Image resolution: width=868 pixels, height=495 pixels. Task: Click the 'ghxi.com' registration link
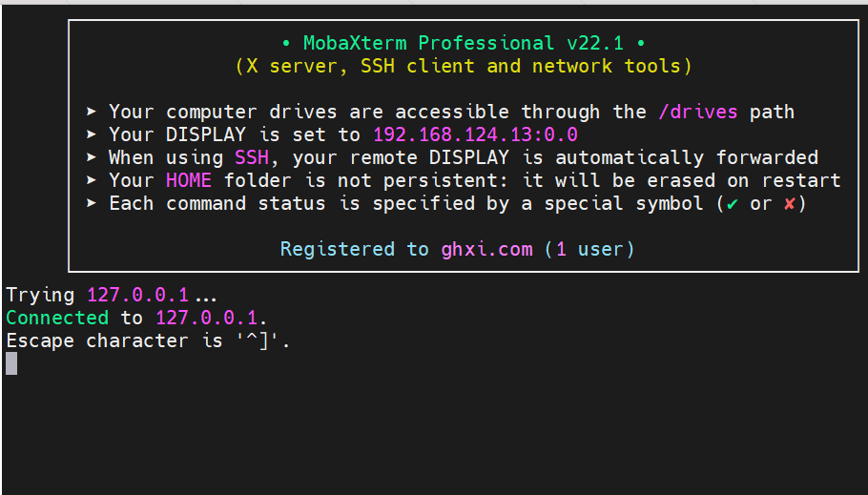point(487,249)
